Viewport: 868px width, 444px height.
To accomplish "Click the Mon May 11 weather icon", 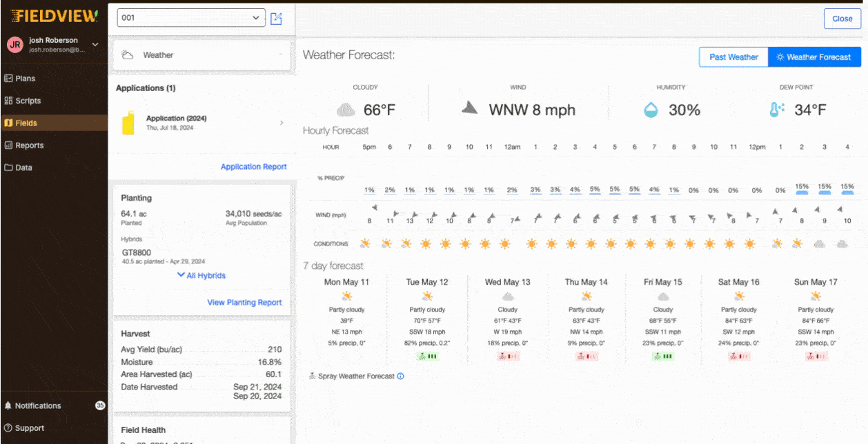I will [x=346, y=296].
